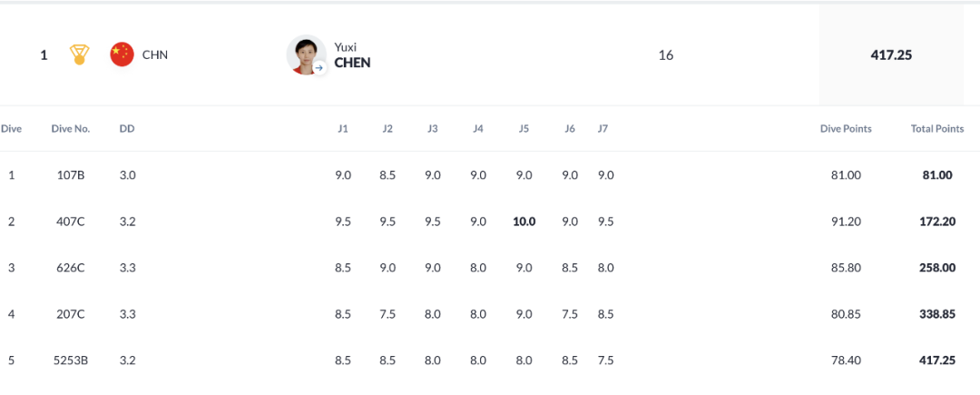Screen dimensions: 980x395
Task: Select the 417.25 total score cell
Action: (891, 55)
